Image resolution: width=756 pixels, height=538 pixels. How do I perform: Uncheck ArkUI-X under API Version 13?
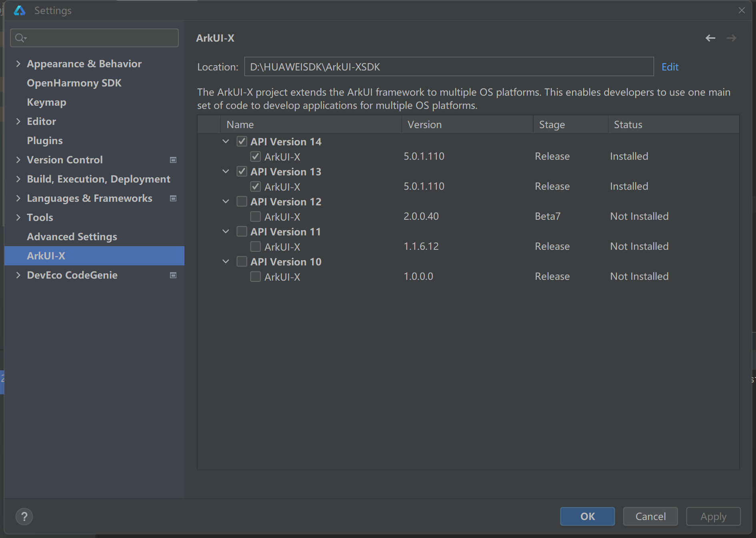[x=255, y=187]
